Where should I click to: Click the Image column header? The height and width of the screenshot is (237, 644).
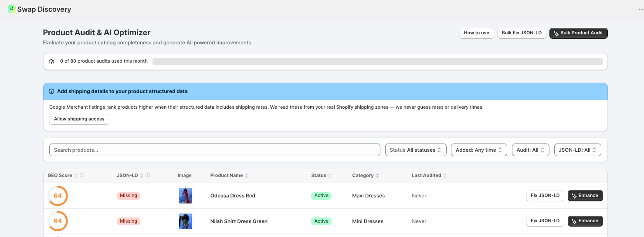(x=185, y=176)
